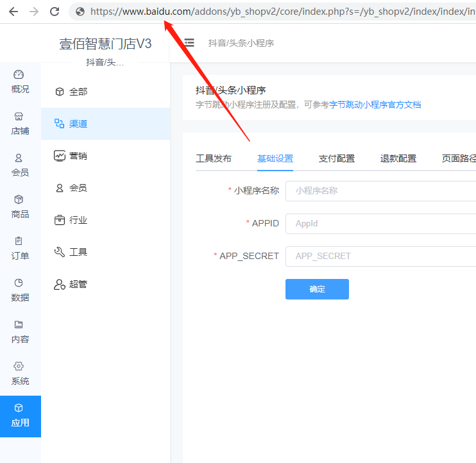
Task: Click the browser back arrow
Action: coord(13,12)
